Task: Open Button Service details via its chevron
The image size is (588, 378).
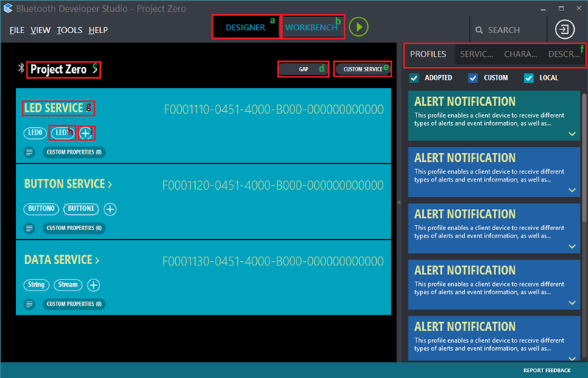Action: pos(110,185)
